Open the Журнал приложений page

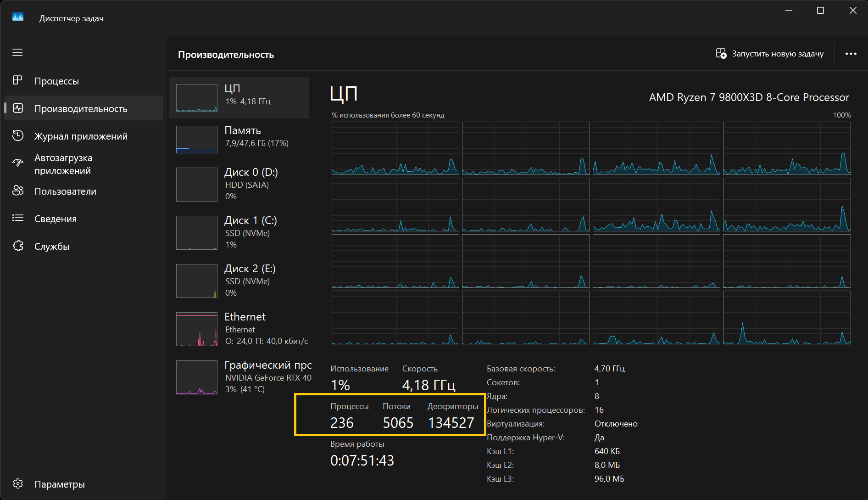point(81,136)
